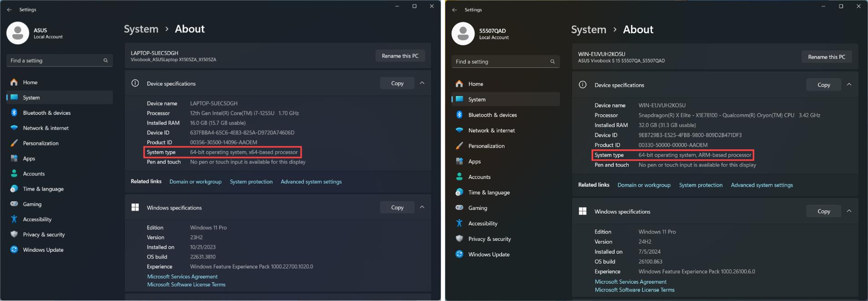868x301 pixels.
Task: Open Microsoft Services Agreement in right window
Action: point(631,282)
